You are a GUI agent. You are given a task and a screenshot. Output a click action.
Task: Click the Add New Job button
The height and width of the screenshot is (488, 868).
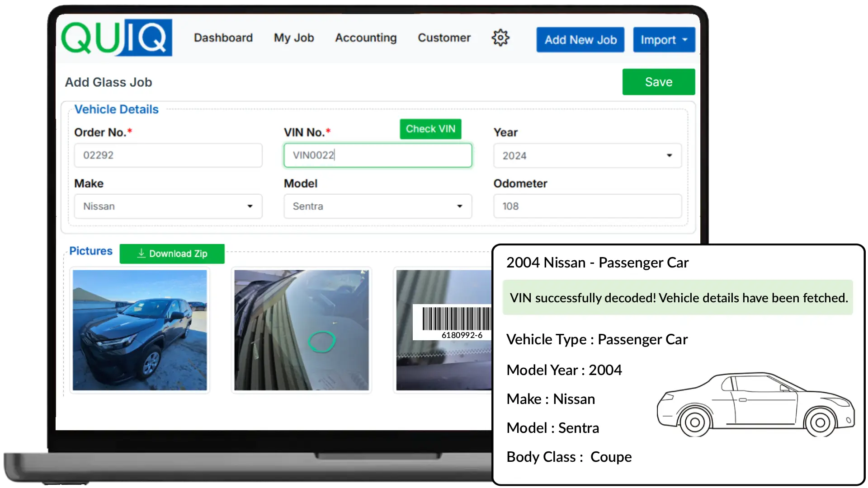click(580, 40)
